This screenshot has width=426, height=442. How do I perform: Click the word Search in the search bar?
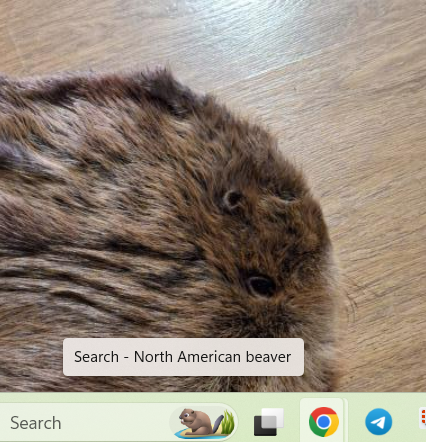[36, 423]
